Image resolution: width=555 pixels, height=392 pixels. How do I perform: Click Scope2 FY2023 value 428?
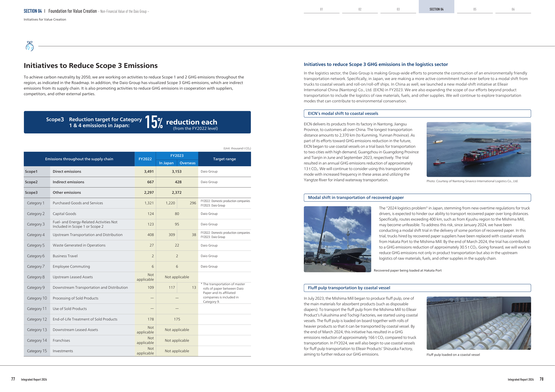[178, 182]
